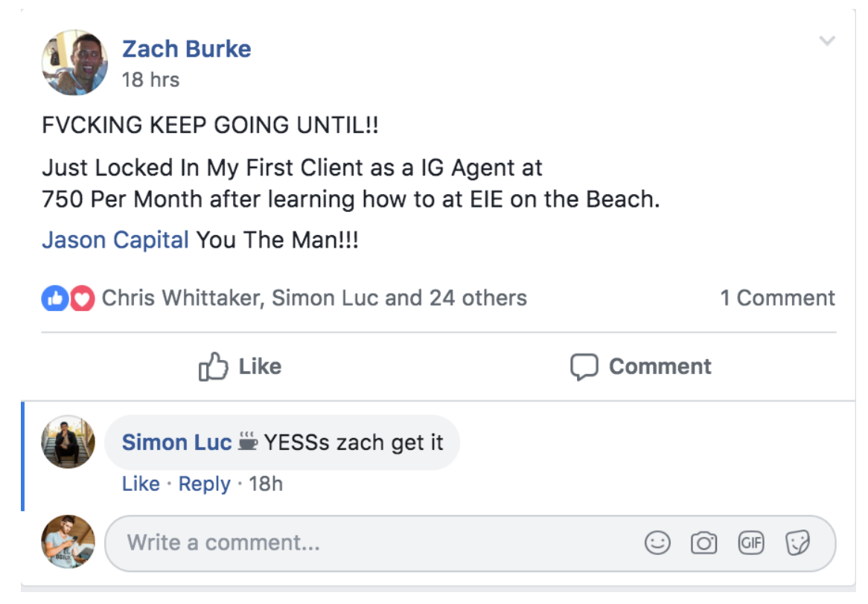Click the red heart reaction icon
The width and height of the screenshot is (868, 604).
pyautogui.click(x=82, y=299)
